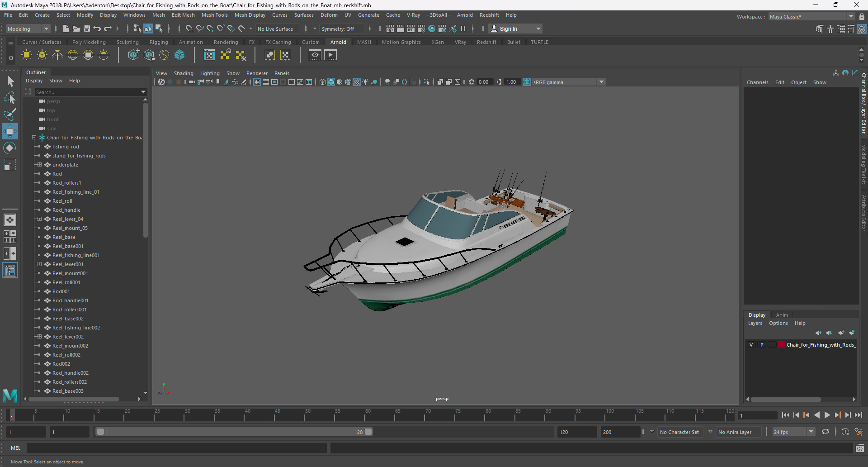Image resolution: width=868 pixels, height=467 pixels.
Task: Open the sRGB gamma dropdown
Action: 601,82
